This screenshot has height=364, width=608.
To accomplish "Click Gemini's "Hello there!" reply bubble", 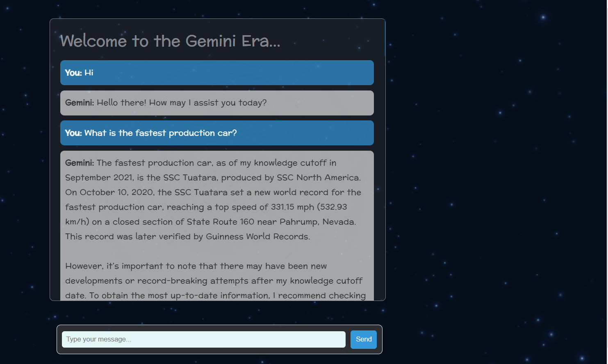I will [217, 103].
